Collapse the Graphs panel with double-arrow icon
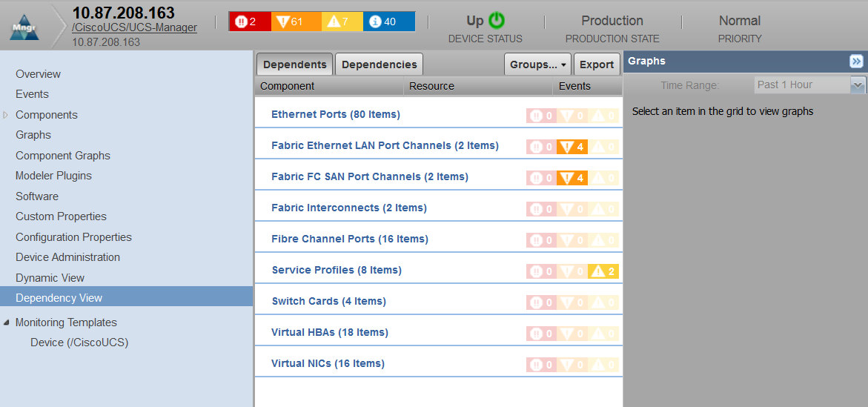This screenshot has width=868, height=407. pyautogui.click(x=856, y=62)
